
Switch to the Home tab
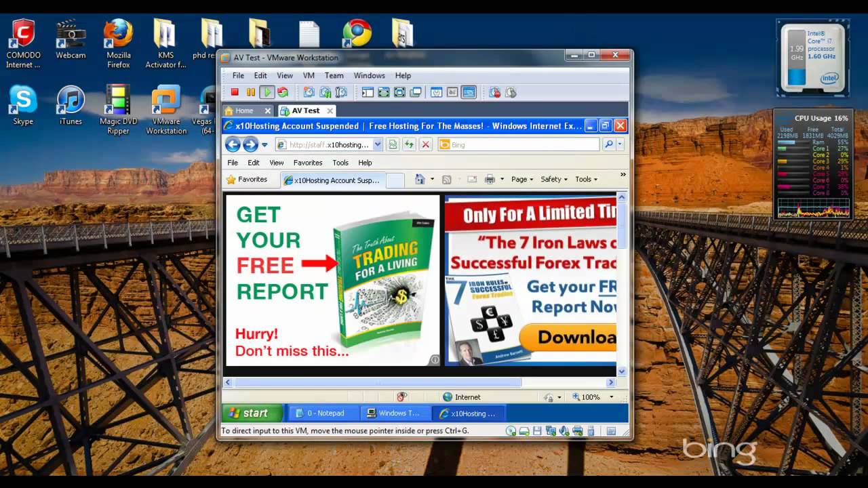(x=244, y=110)
